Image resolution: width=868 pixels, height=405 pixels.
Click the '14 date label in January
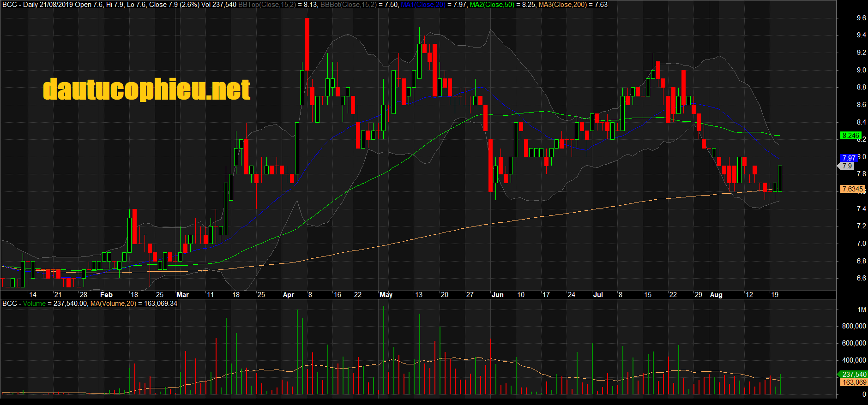click(32, 295)
